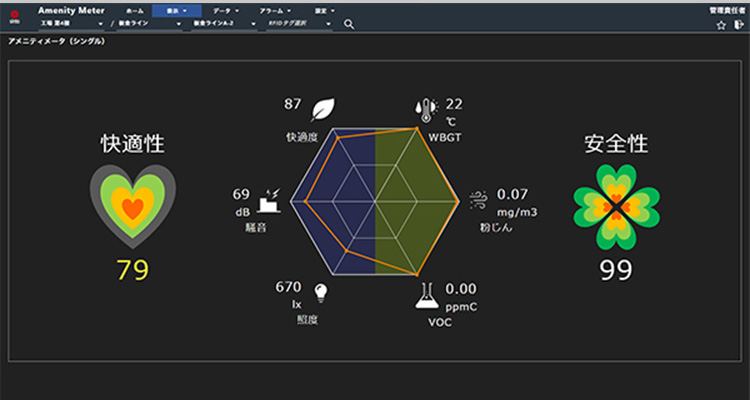Viewport: 750px width, 400px height.
Task: Click the search magnifier icon
Action: 349,23
